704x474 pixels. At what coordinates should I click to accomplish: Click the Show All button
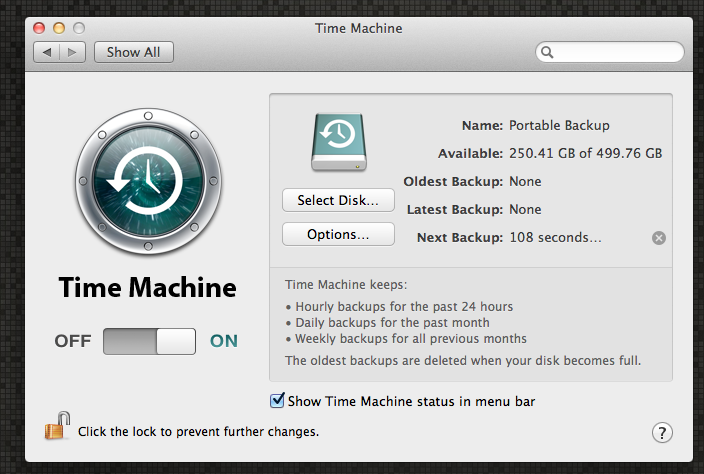(x=133, y=53)
